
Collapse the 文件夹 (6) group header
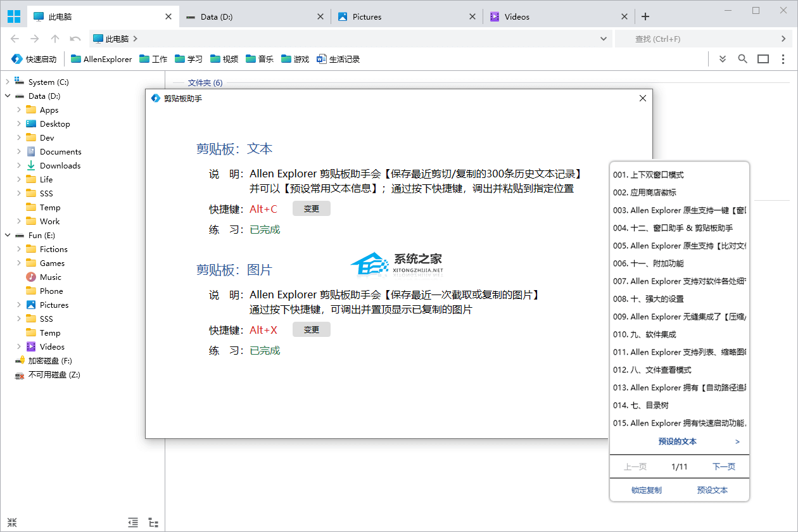(205, 83)
